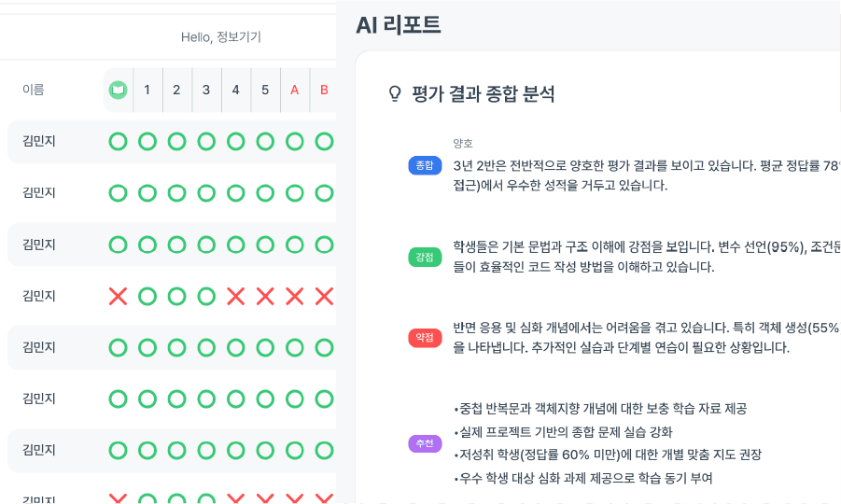Click the weakness paragraph starting with 반면 응용 및
This screenshot has width=841, height=504.
[x=647, y=337]
